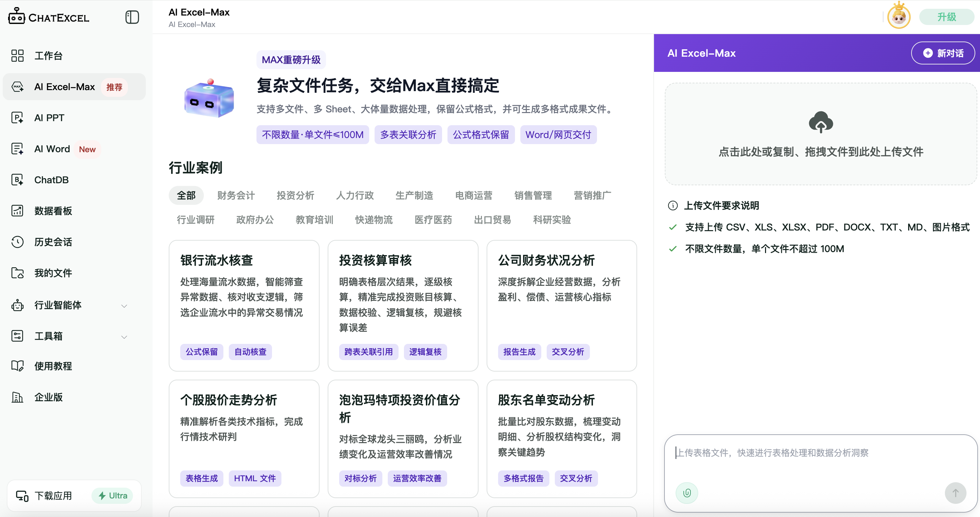Select the 行业调研 category tab

[195, 219]
